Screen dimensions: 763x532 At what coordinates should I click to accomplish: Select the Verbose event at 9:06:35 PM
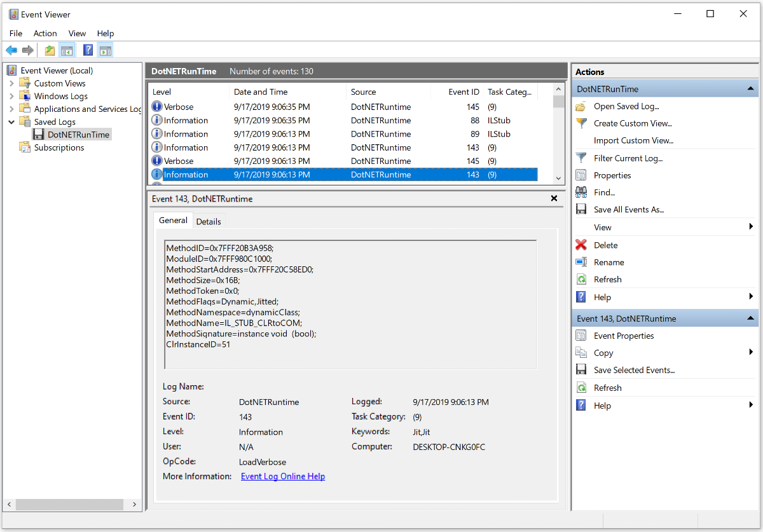[x=344, y=107]
